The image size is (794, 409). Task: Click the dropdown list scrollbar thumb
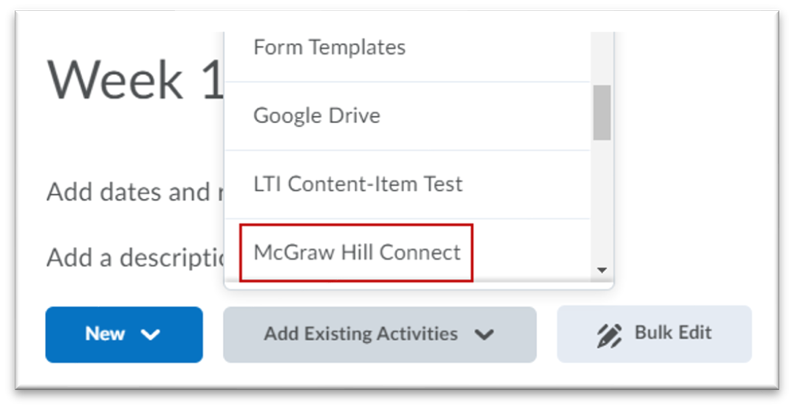(601, 112)
